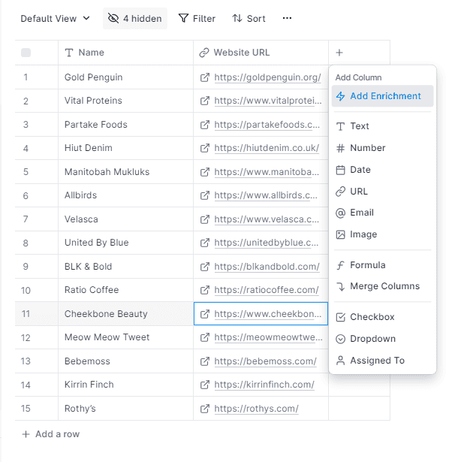Show the 4 hidden columns toggle
The image size is (476, 462).
(135, 19)
